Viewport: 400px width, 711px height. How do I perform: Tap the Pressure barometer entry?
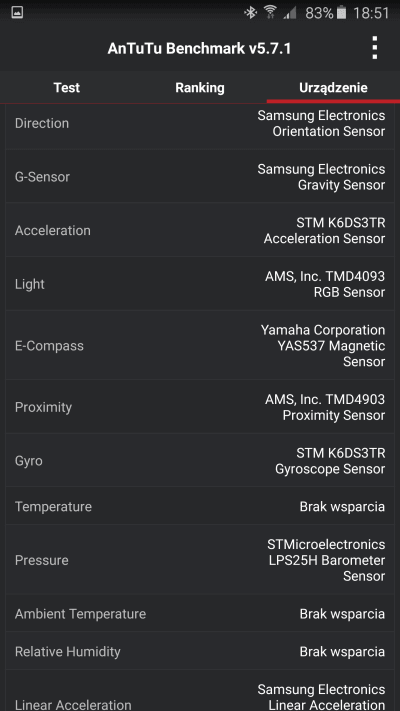pos(200,560)
